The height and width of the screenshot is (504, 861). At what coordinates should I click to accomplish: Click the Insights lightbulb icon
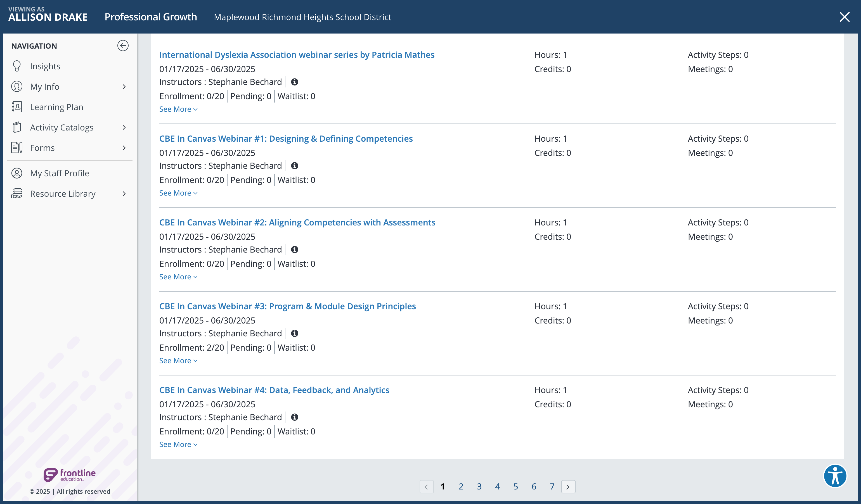point(17,66)
